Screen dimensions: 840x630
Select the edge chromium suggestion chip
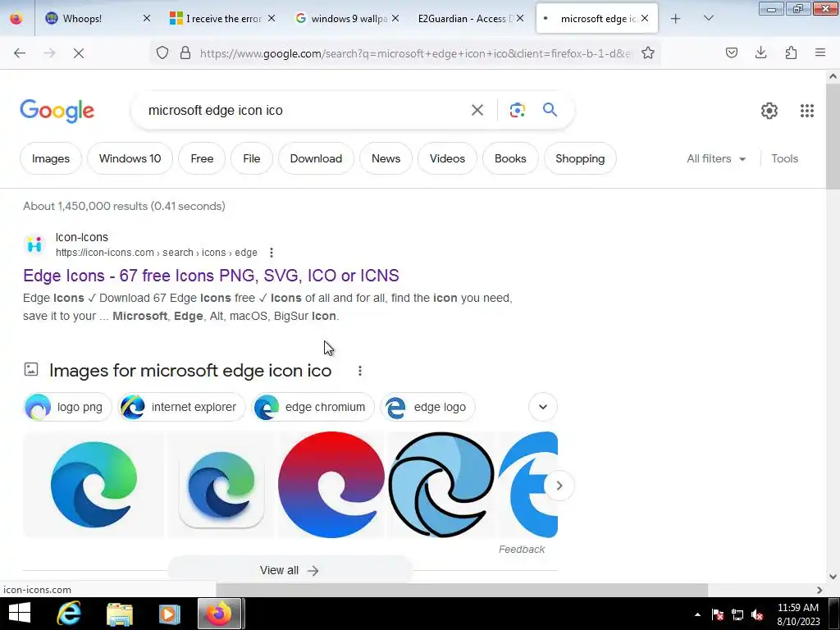[313, 407]
